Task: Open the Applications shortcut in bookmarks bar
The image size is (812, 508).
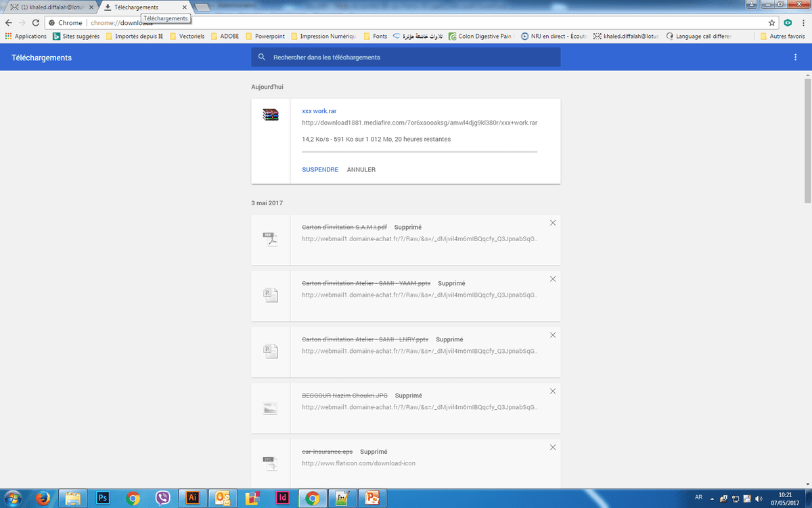Action: [26, 37]
